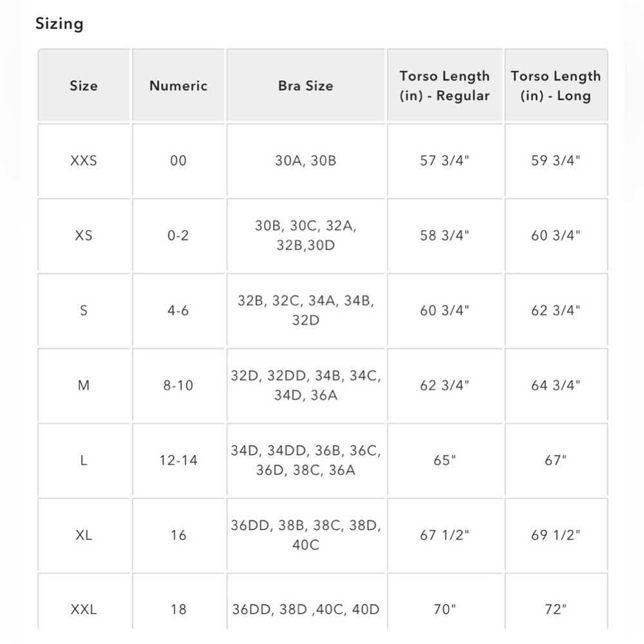Image resolution: width=644 pixels, height=644 pixels.
Task: Click Torso Length Regular column header
Action: (x=444, y=86)
